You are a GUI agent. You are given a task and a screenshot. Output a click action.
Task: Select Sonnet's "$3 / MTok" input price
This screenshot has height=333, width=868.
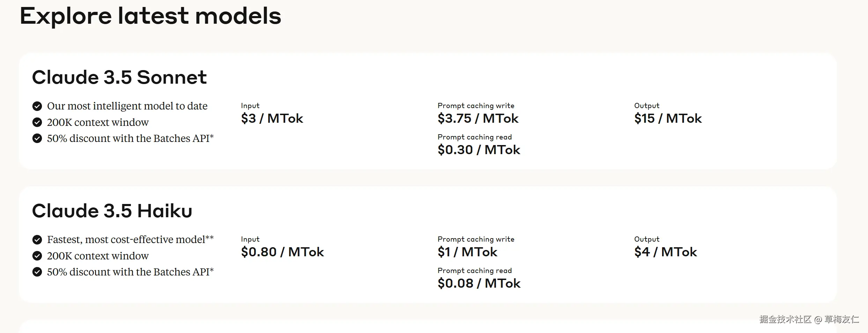pos(272,119)
